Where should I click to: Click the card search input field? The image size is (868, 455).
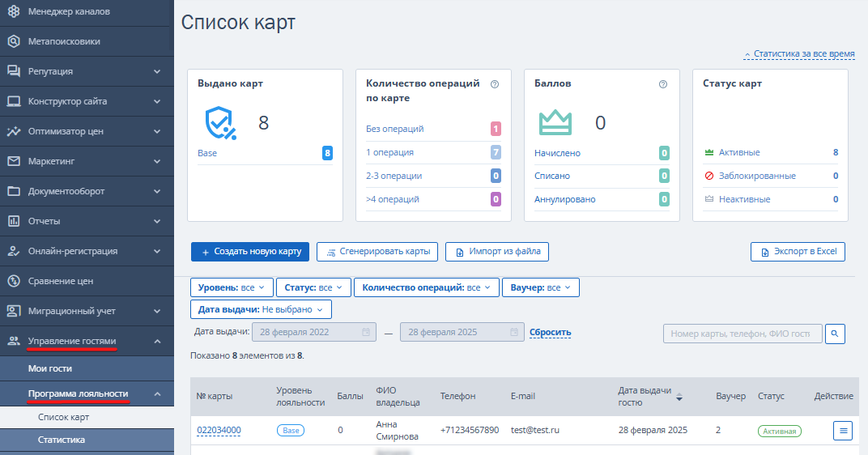point(742,334)
